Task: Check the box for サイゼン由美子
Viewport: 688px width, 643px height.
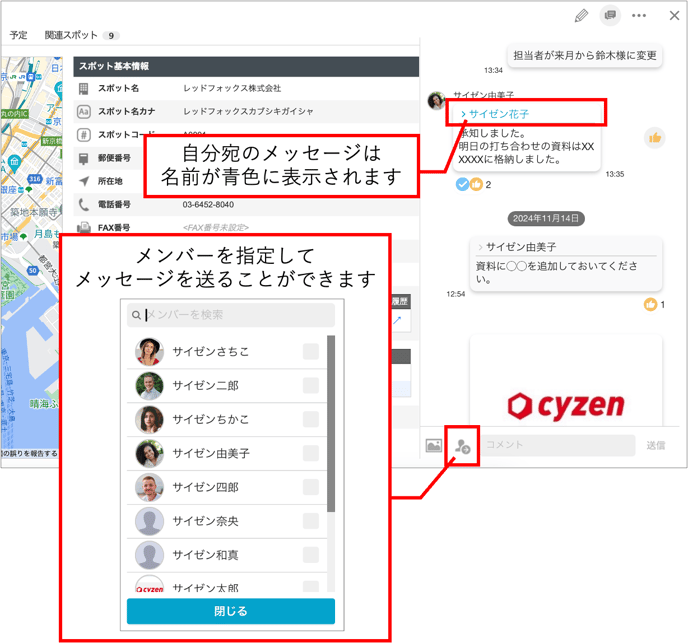Action: (x=311, y=453)
